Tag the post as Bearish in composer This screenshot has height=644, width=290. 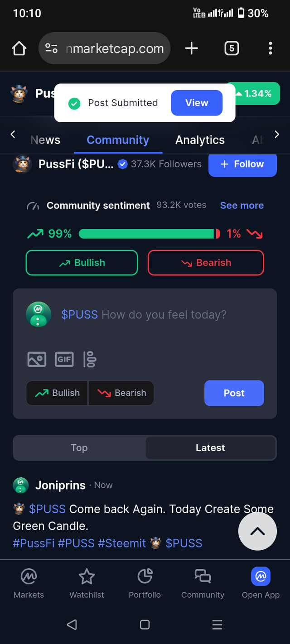pyautogui.click(x=121, y=393)
